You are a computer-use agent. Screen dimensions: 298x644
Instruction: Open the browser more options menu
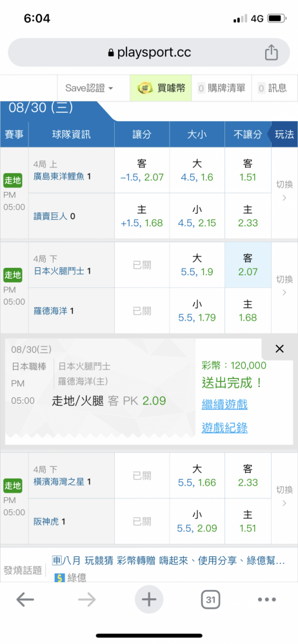click(267, 600)
